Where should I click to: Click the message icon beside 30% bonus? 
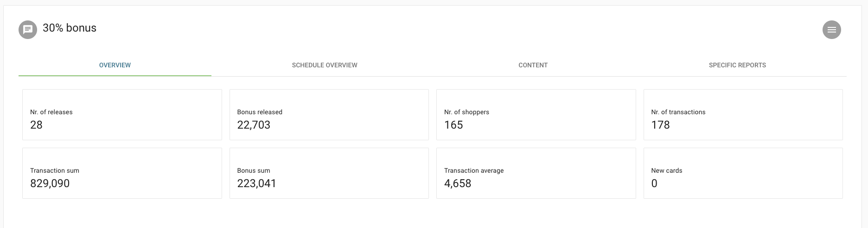tap(28, 30)
